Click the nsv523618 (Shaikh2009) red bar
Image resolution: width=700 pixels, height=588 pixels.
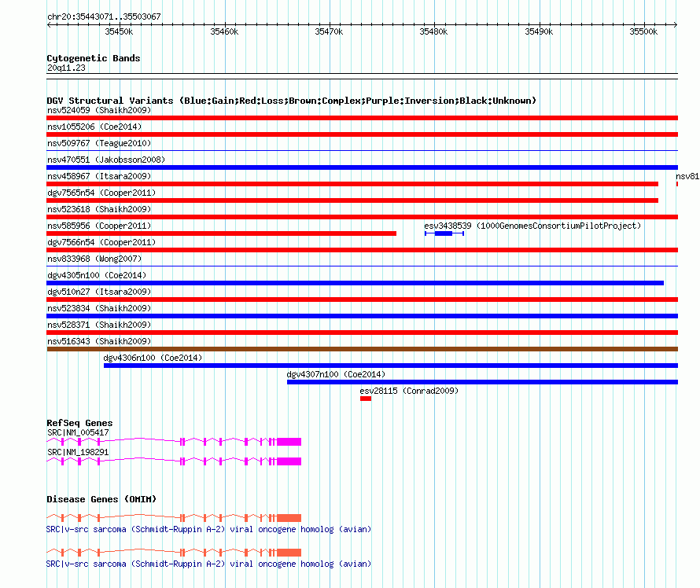coord(362,217)
